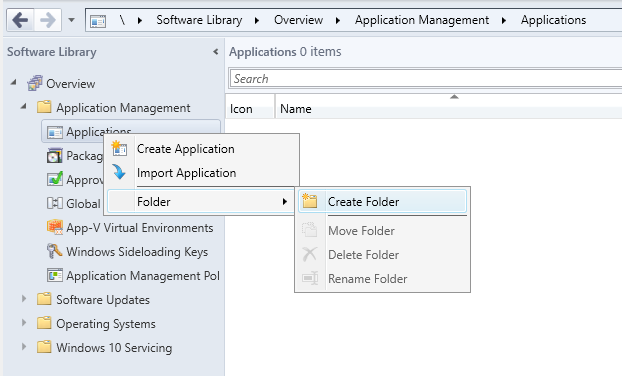Screen dimensions: 622x376
Task: Click the Applications 0 items heading
Action: coord(285,52)
